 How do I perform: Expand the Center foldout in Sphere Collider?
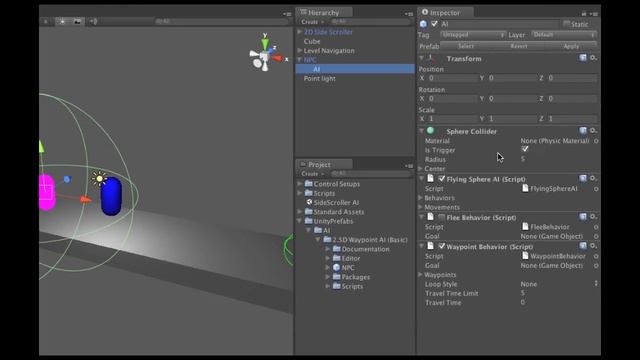click(x=420, y=168)
